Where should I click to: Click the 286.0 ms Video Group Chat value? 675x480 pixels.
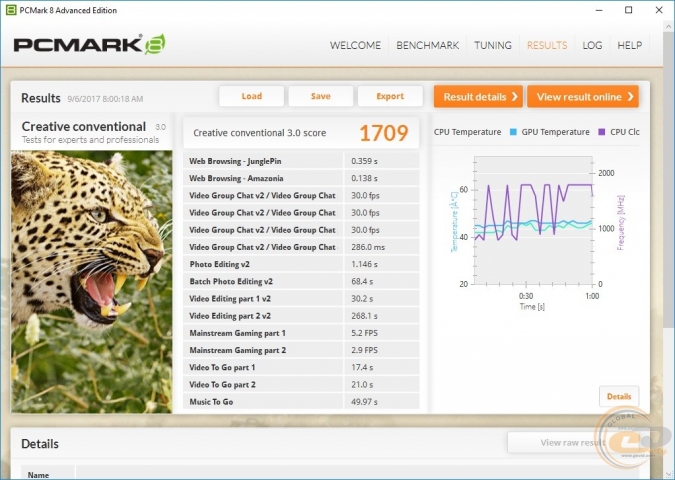(x=368, y=247)
